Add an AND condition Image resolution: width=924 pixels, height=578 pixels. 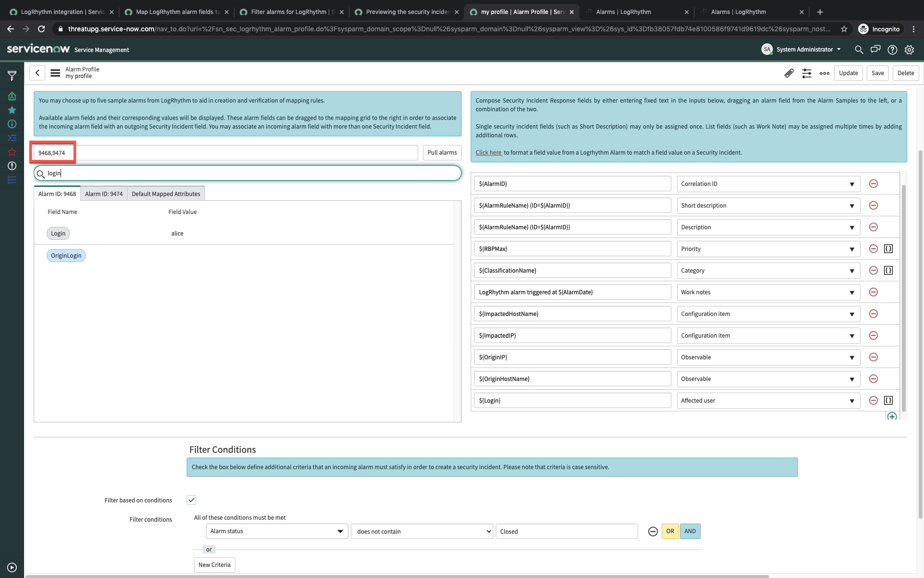(x=690, y=531)
